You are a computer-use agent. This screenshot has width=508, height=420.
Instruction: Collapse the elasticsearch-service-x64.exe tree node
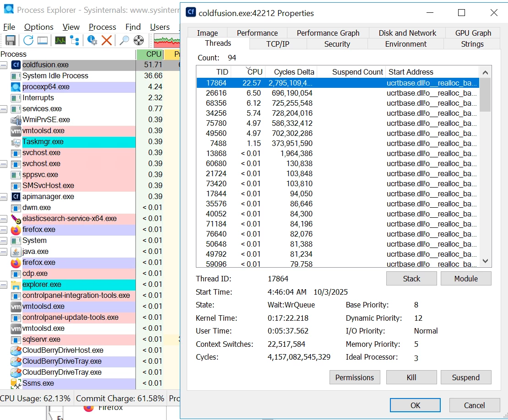coord(4,219)
